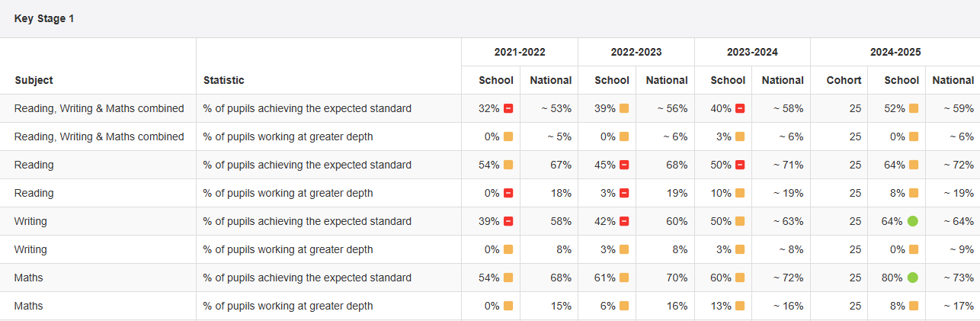This screenshot has width=980, height=321.
Task: Click red icon beside Reading 45% in 2022-2023
Action: tap(624, 165)
